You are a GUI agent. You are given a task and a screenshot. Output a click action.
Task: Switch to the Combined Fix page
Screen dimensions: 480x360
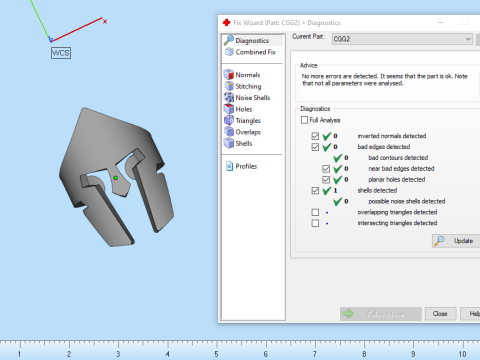point(256,52)
